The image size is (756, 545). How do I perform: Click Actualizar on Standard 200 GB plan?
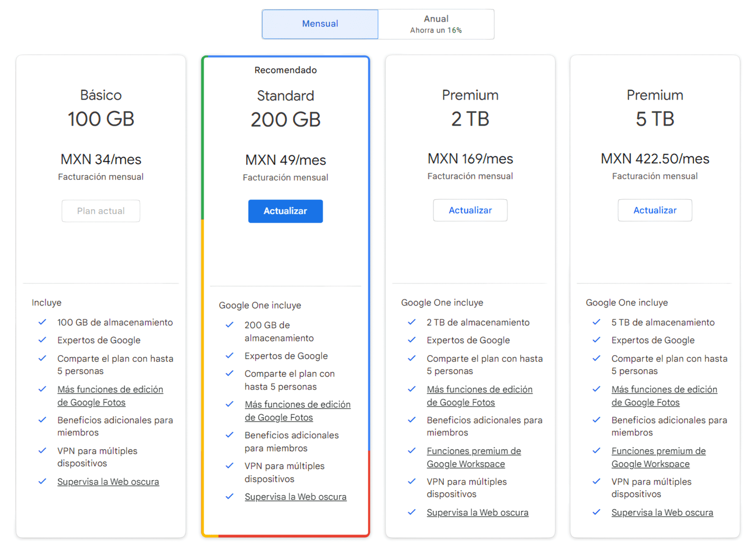pyautogui.click(x=286, y=211)
